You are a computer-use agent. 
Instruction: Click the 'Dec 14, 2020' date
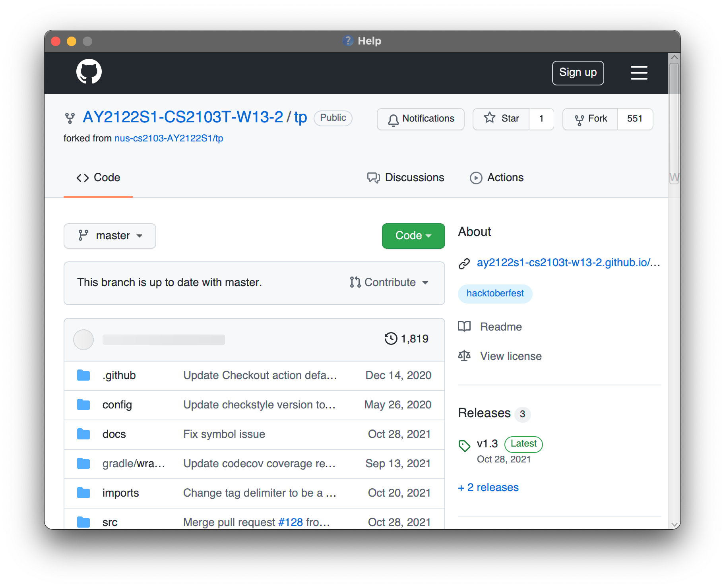coord(398,375)
